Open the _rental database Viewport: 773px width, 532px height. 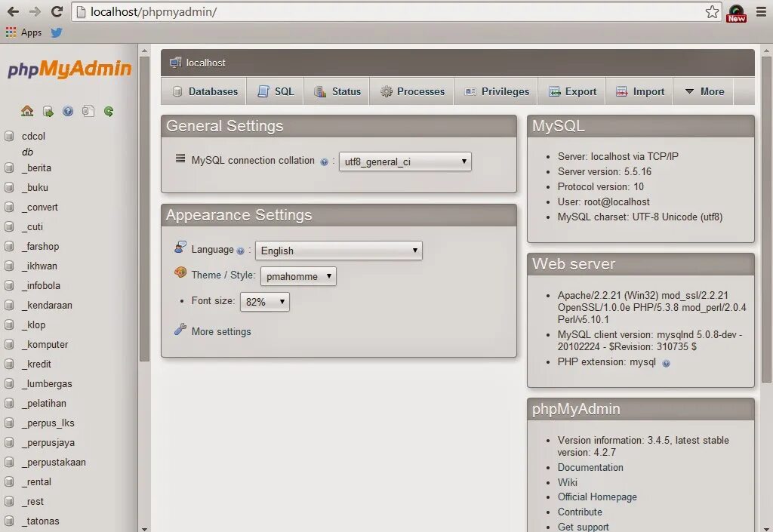pyautogui.click(x=36, y=482)
